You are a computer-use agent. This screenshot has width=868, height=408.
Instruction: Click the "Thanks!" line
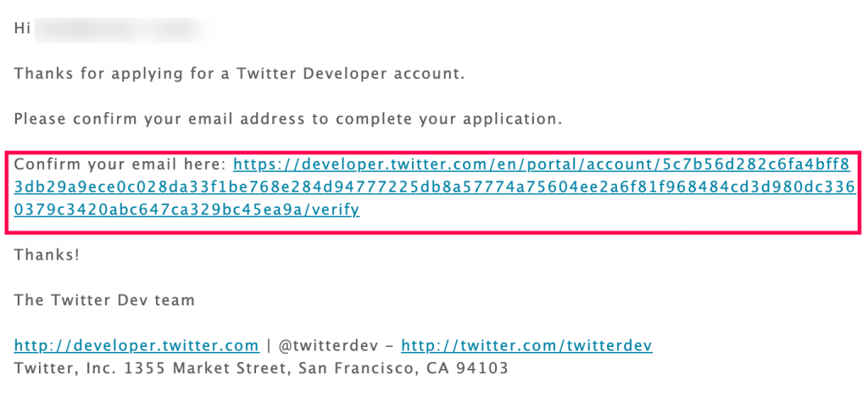[x=47, y=254]
